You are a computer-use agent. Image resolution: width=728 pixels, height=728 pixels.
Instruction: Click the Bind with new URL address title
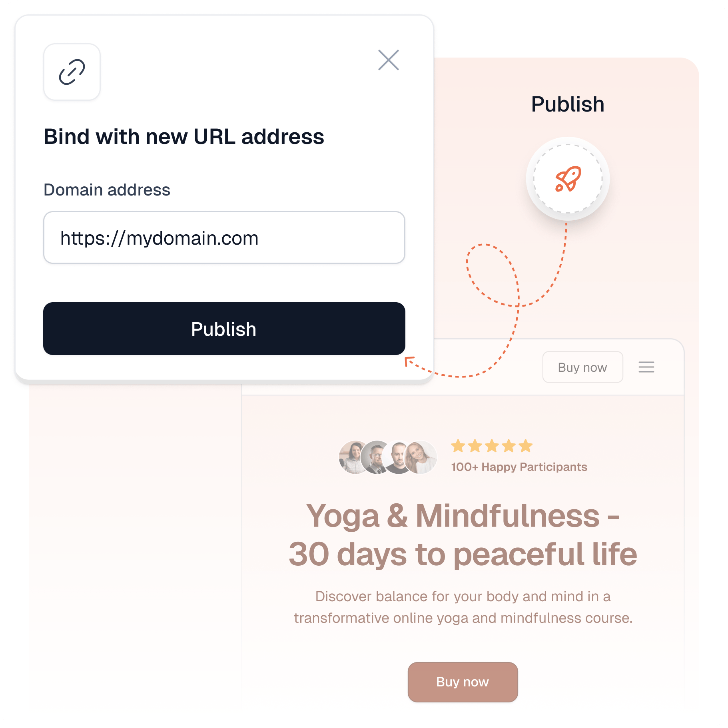[x=184, y=137]
